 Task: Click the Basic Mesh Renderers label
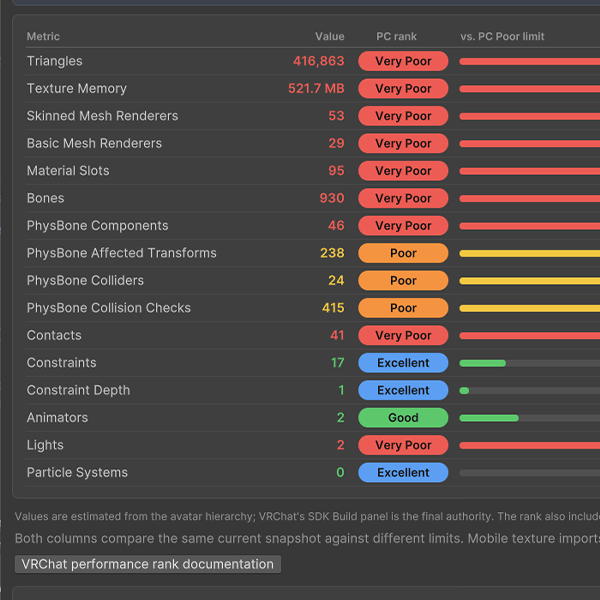[x=94, y=143]
